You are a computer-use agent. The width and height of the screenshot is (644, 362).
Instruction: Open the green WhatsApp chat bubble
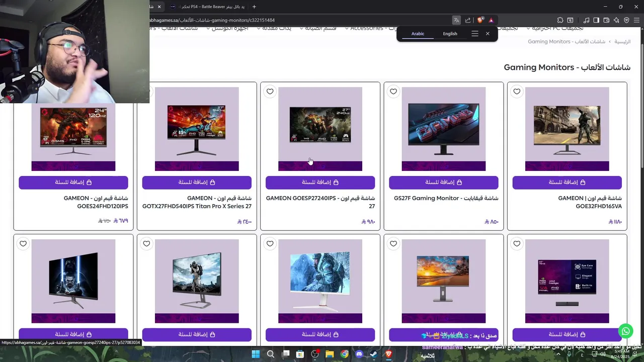click(x=626, y=331)
